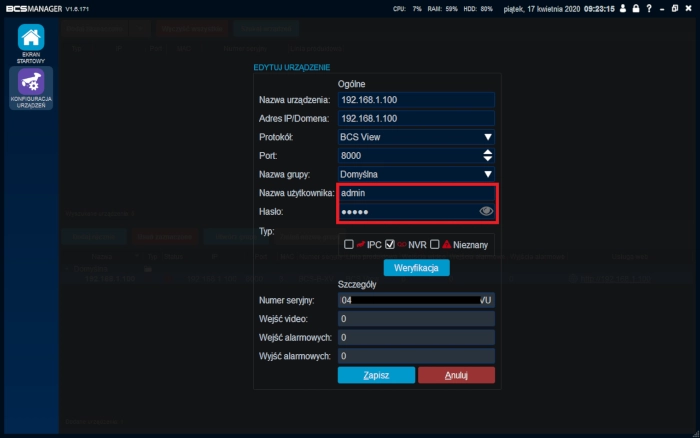700x438 pixels.
Task: Click the Szczegóły section heading
Action: pos(357,284)
